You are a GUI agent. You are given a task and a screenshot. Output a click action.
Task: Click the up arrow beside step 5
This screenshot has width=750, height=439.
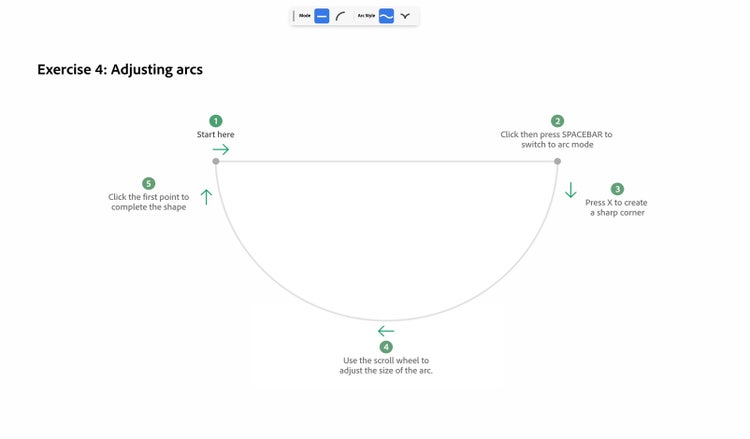click(x=206, y=197)
